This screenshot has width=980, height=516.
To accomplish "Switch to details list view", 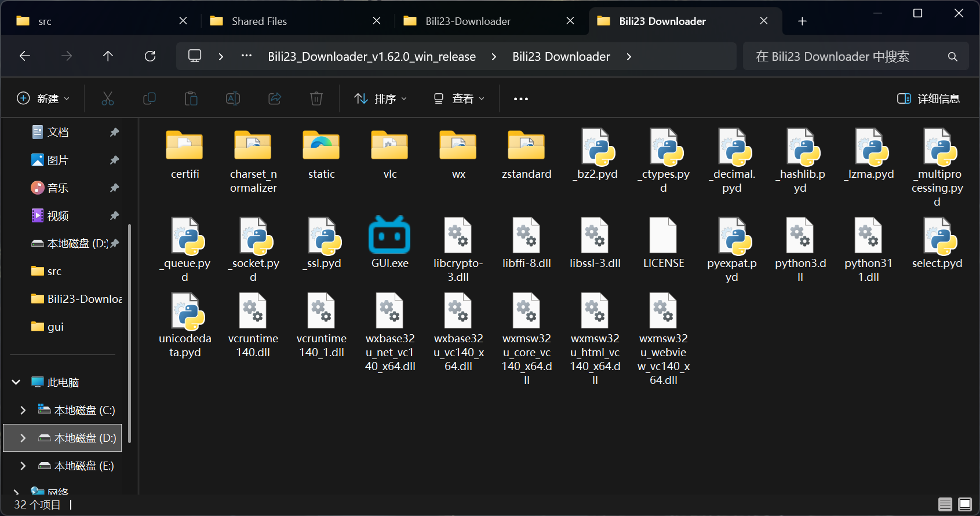I will point(945,504).
